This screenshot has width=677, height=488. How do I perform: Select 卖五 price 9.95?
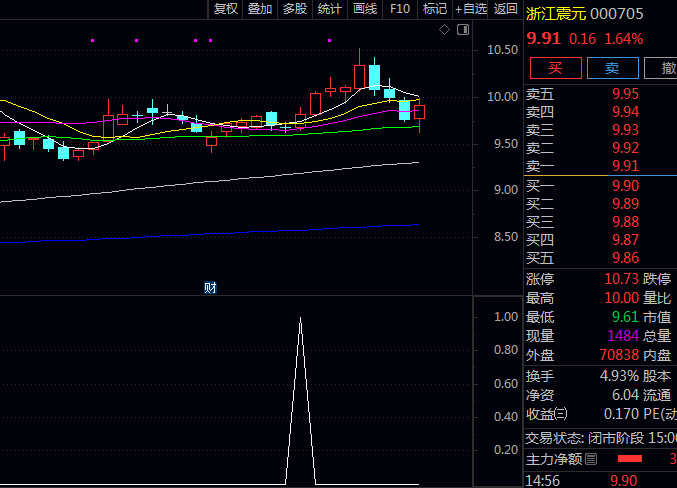pos(625,94)
